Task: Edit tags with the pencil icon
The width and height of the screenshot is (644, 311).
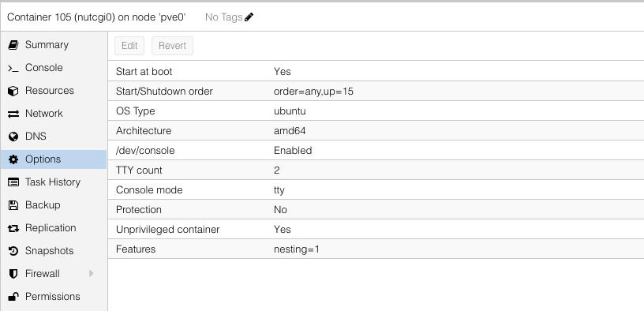Action: [249, 17]
